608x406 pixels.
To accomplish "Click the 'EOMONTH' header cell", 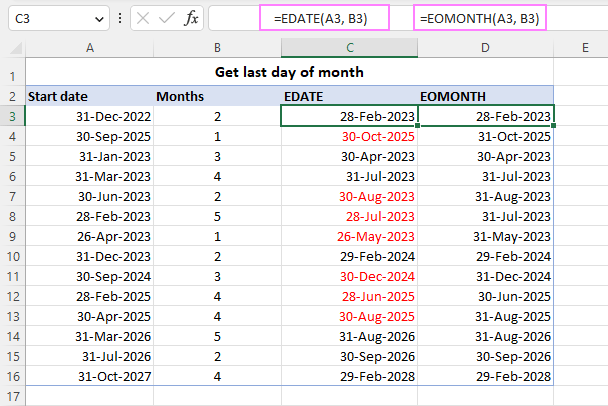I will pyautogui.click(x=485, y=96).
